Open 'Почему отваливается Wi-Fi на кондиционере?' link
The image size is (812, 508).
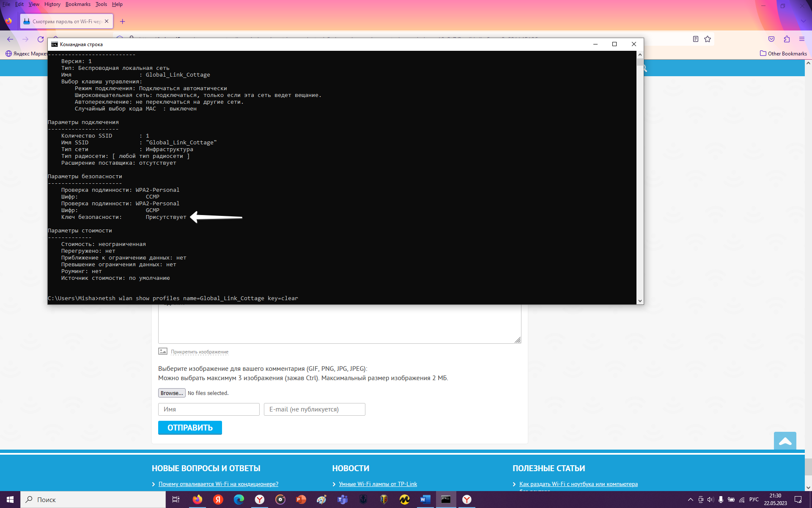click(x=218, y=484)
